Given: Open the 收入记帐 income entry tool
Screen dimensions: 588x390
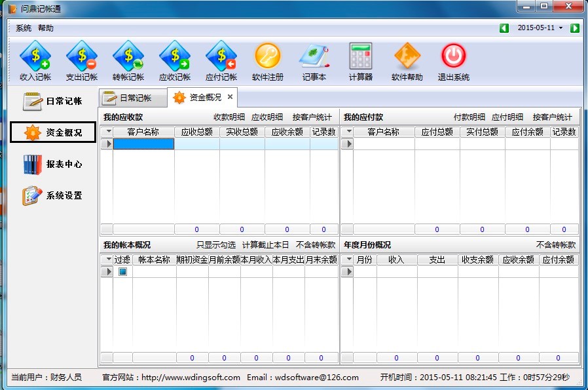Looking at the screenshot, I should tap(35, 61).
